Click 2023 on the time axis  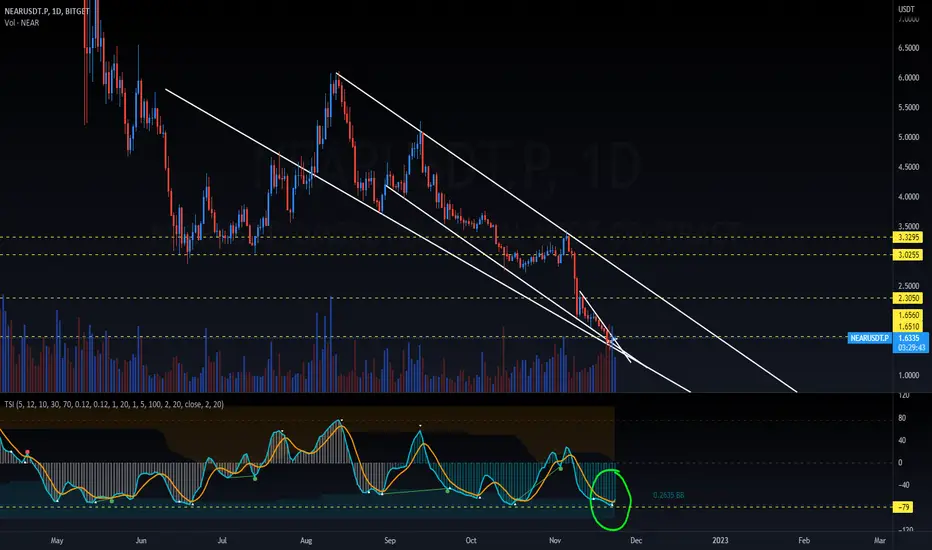720,540
